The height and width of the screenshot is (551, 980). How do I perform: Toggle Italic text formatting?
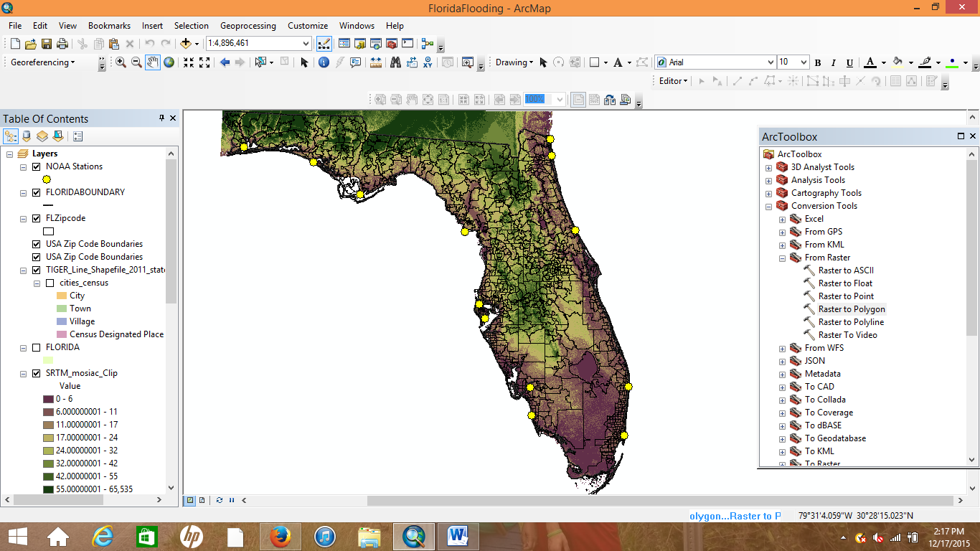coord(834,62)
